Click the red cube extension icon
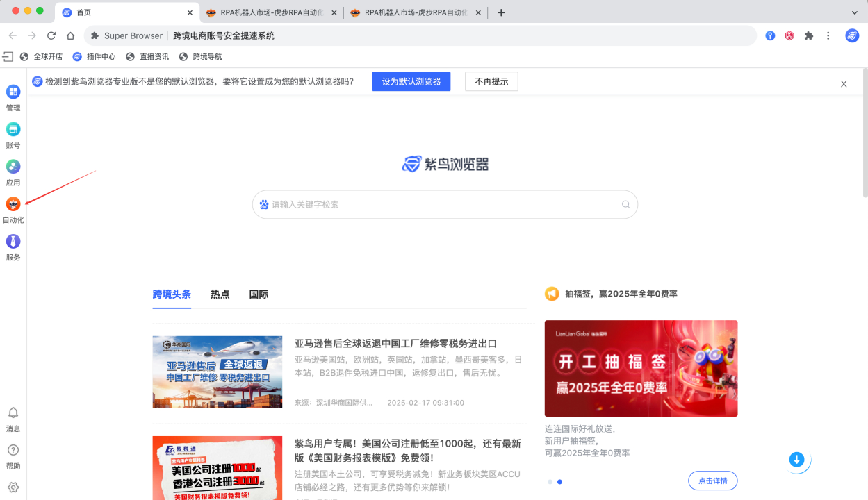This screenshot has width=868, height=500. [x=789, y=35]
